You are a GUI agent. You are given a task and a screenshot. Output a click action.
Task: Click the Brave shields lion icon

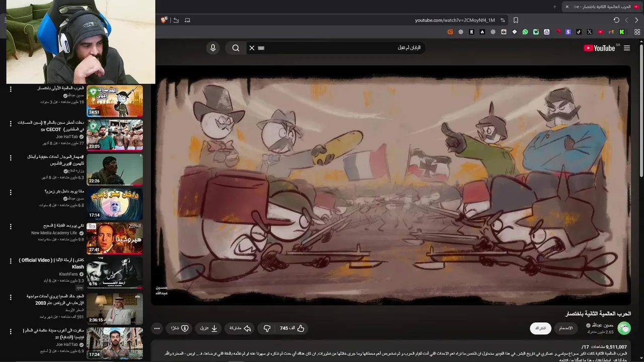point(164,20)
